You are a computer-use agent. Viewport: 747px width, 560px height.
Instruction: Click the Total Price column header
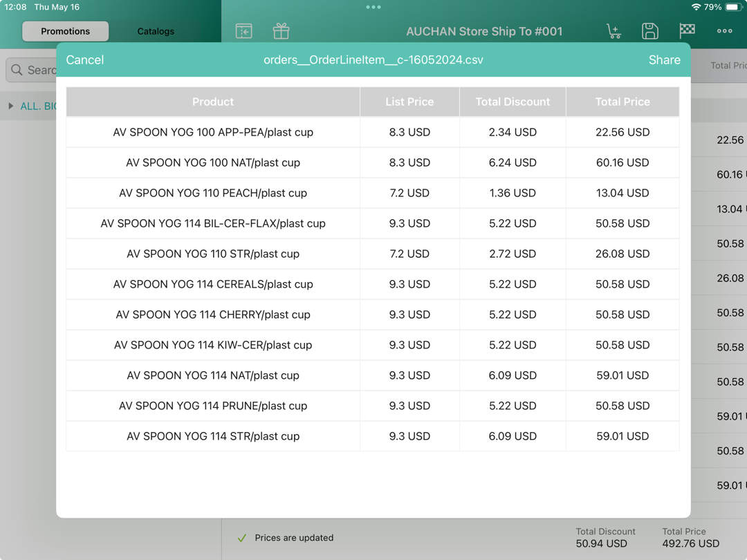622,102
